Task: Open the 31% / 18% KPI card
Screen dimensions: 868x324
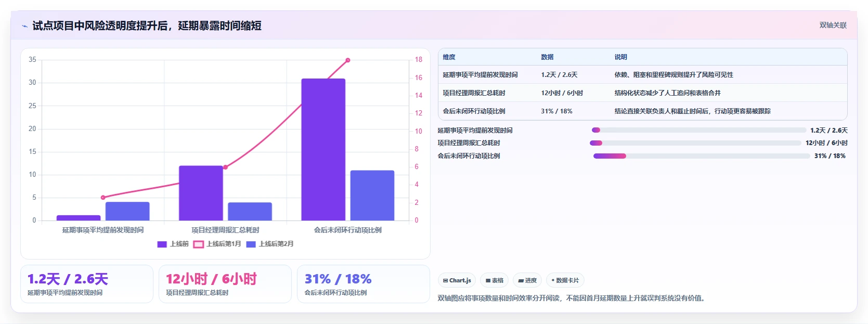Action: (x=364, y=284)
